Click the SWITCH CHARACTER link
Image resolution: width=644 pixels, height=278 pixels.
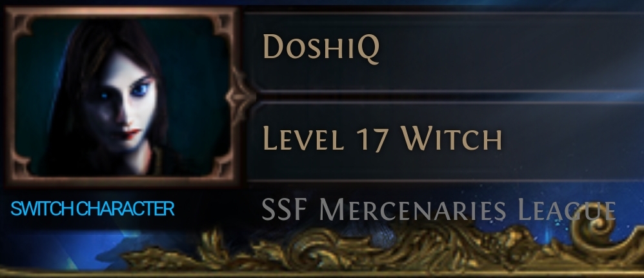[x=92, y=209]
